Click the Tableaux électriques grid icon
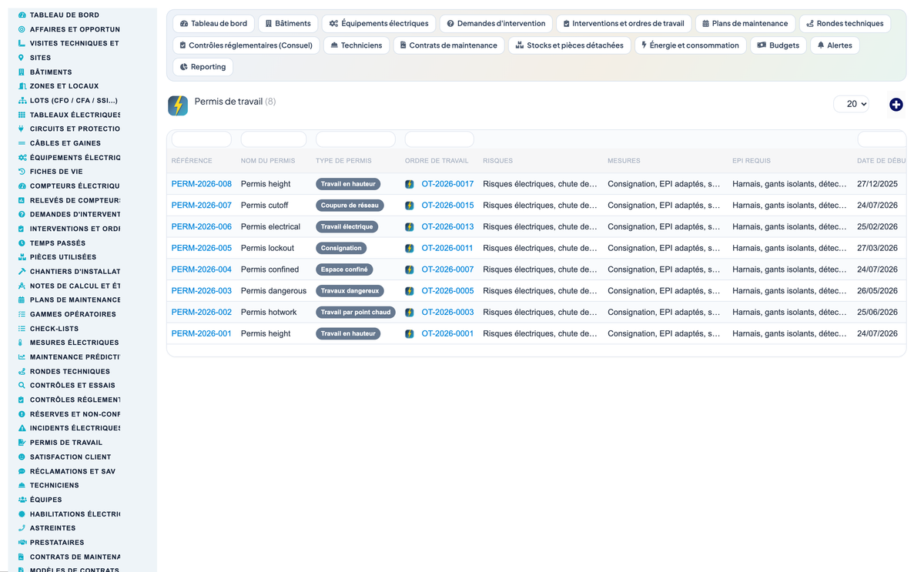 pyautogui.click(x=22, y=115)
